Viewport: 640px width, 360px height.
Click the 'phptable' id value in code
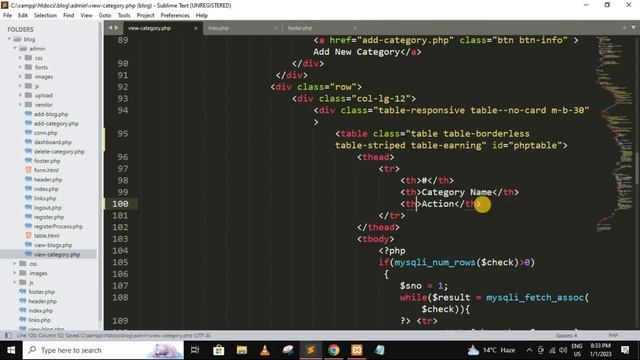535,145
